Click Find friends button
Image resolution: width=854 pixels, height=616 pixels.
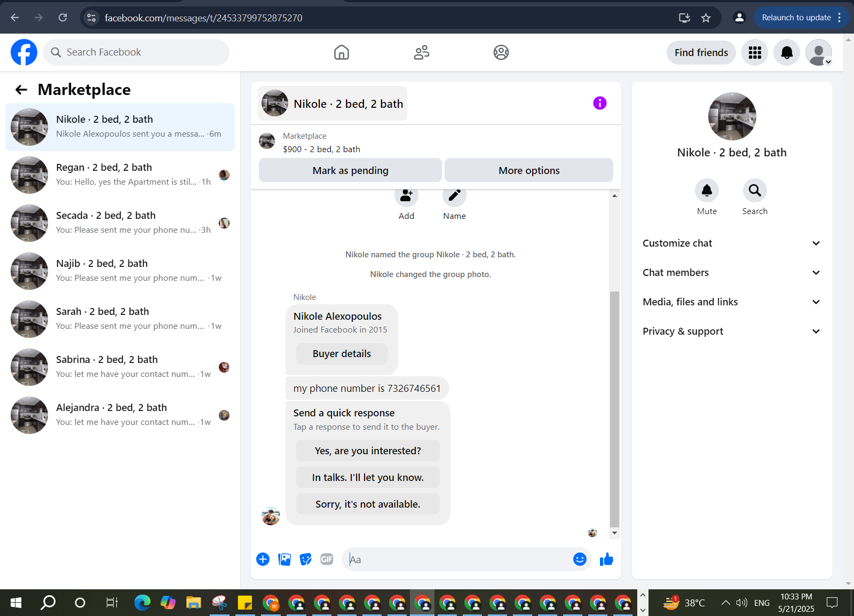[x=701, y=52]
